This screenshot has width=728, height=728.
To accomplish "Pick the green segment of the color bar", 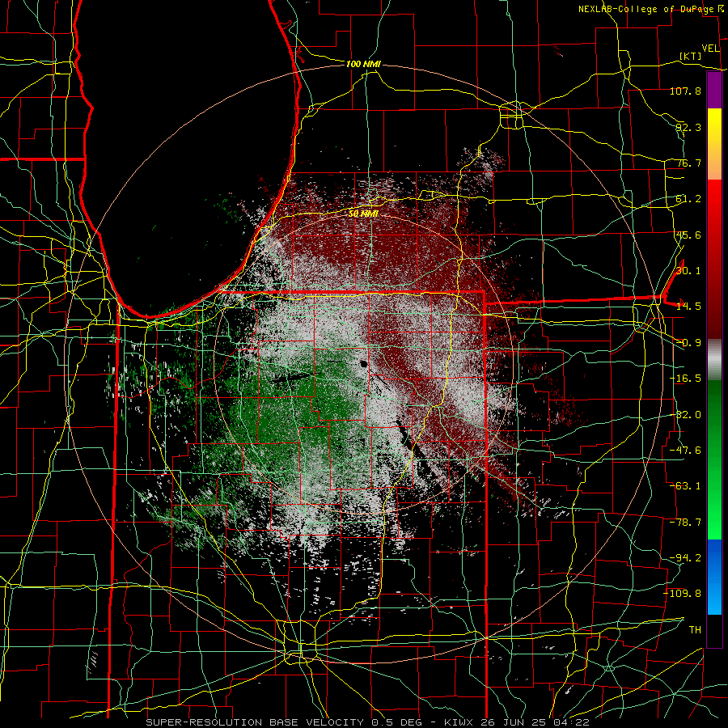I will tap(714, 459).
